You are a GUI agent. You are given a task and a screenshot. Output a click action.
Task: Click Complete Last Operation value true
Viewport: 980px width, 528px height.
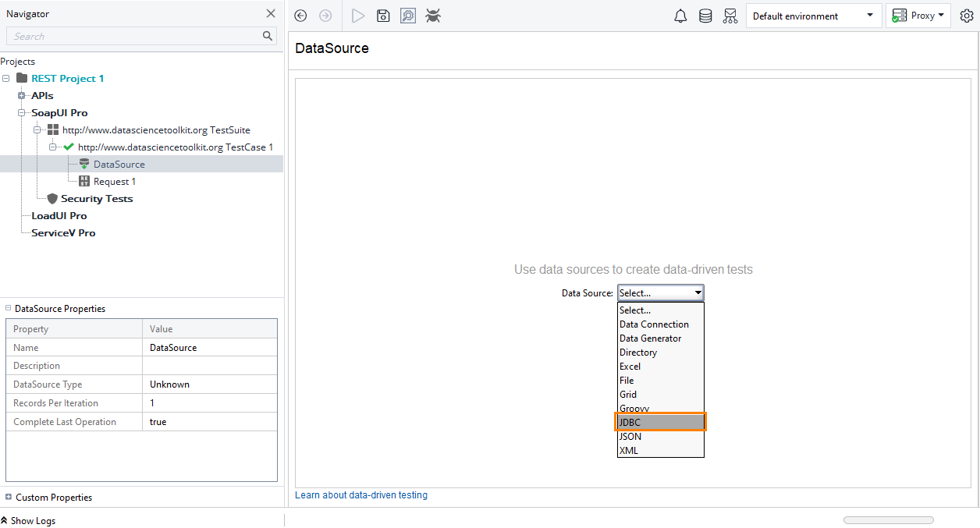point(210,422)
